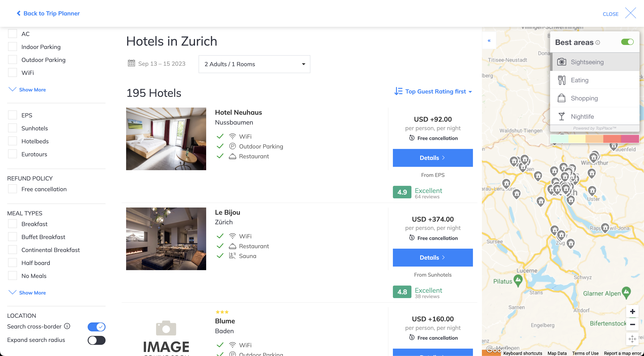Check the Half board meal type
The width and height of the screenshot is (644, 356).
(x=13, y=263)
